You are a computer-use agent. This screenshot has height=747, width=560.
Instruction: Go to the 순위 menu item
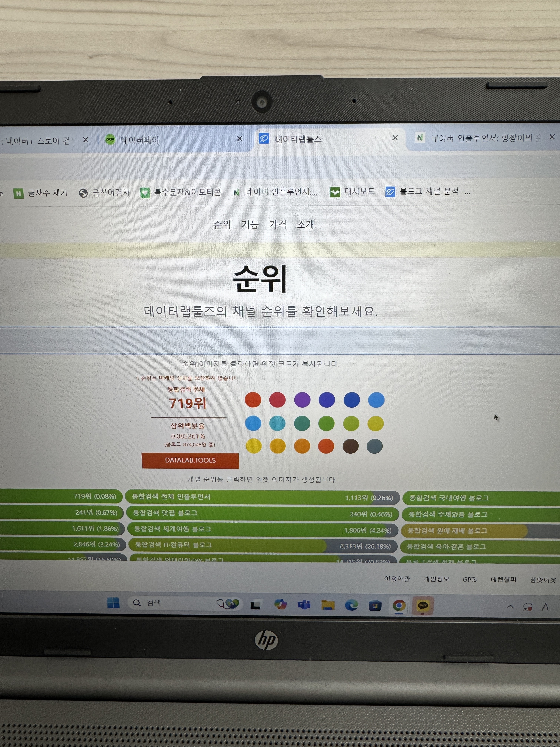coord(222,224)
